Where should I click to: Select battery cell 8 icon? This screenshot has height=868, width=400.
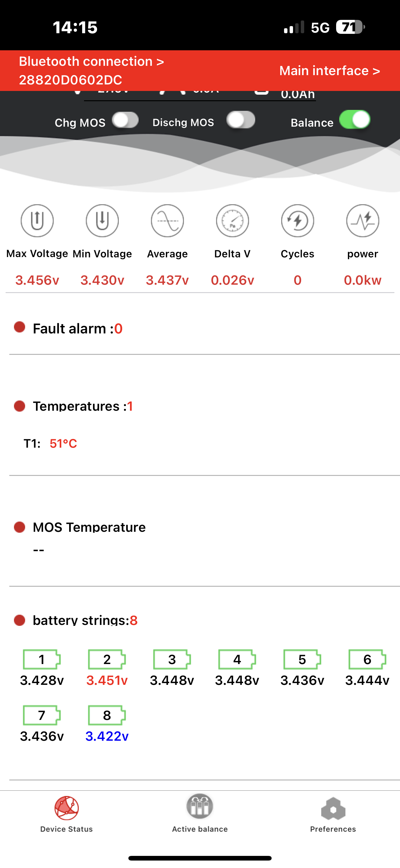click(x=107, y=715)
